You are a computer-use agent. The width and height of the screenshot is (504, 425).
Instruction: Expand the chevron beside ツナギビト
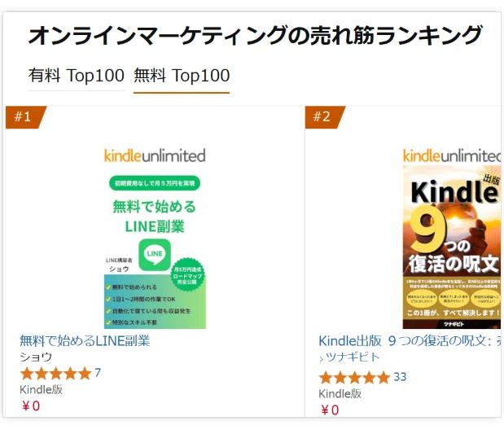(x=322, y=358)
